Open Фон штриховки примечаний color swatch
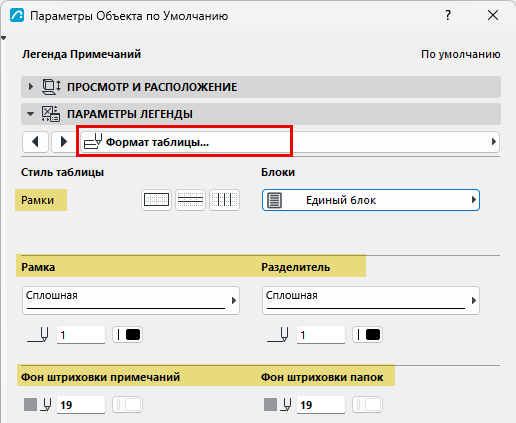The image size is (516, 423). [128, 405]
